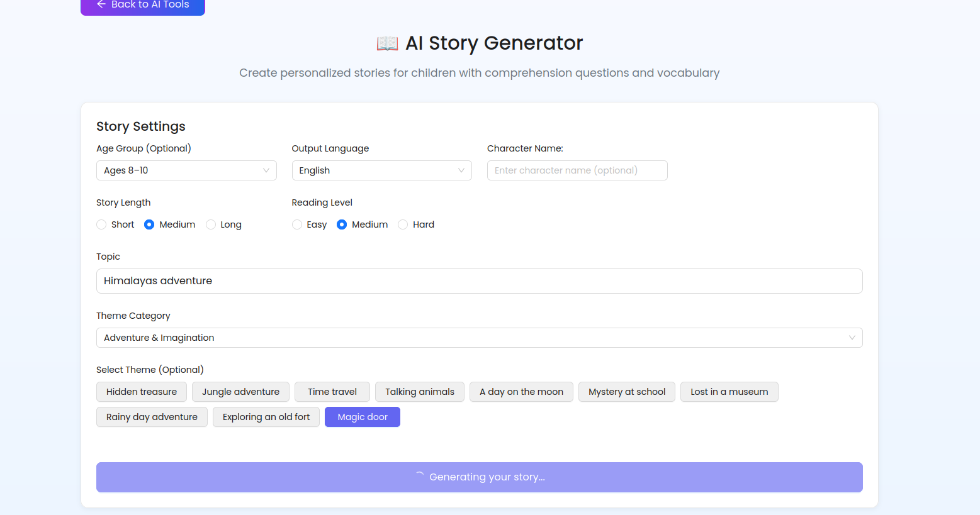Open the Theme Category dropdown
The width and height of the screenshot is (980, 515).
479,338
